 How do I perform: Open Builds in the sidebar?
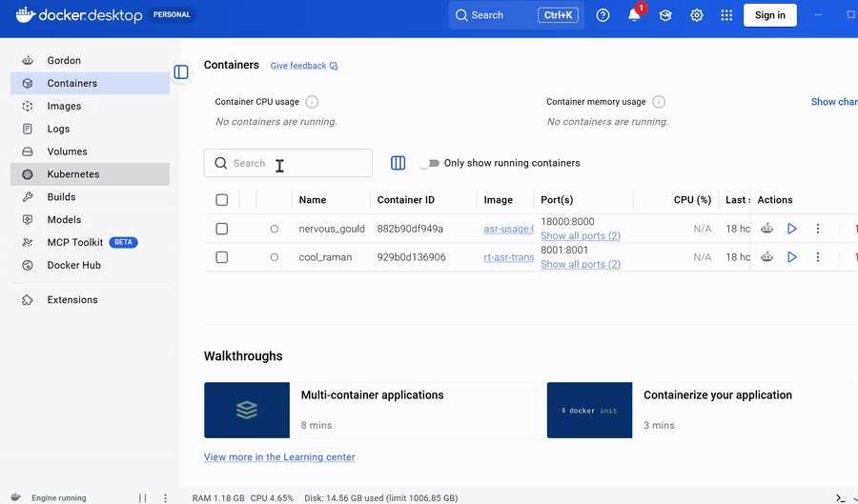pos(90,197)
